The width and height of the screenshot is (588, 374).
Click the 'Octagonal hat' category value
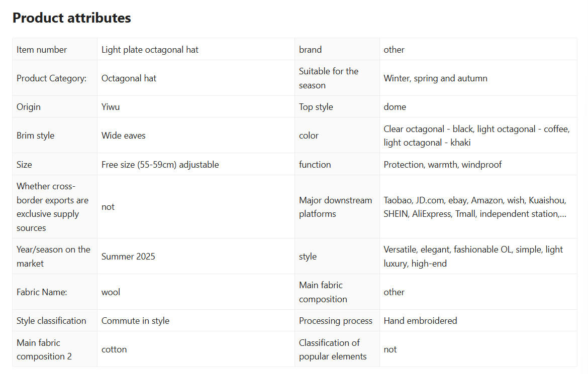pos(129,78)
